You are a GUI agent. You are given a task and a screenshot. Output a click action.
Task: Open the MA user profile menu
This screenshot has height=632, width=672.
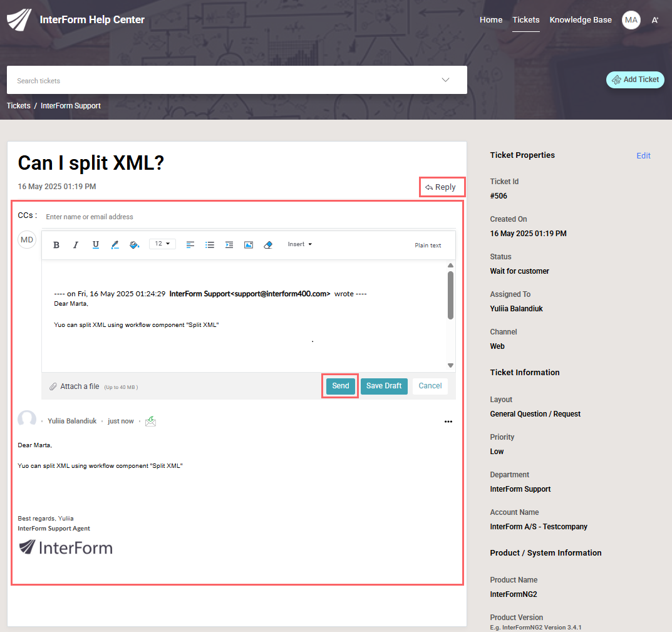[x=631, y=19]
